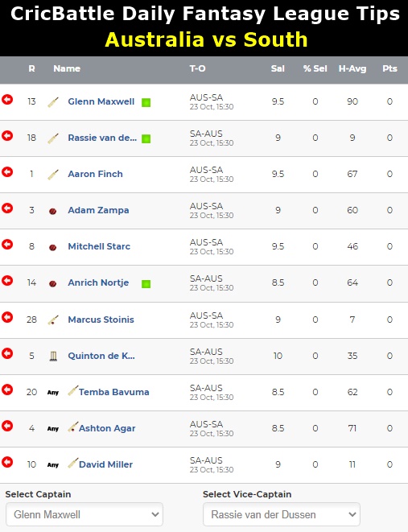
Task: Sort players by Pts column header
Action: [389, 68]
